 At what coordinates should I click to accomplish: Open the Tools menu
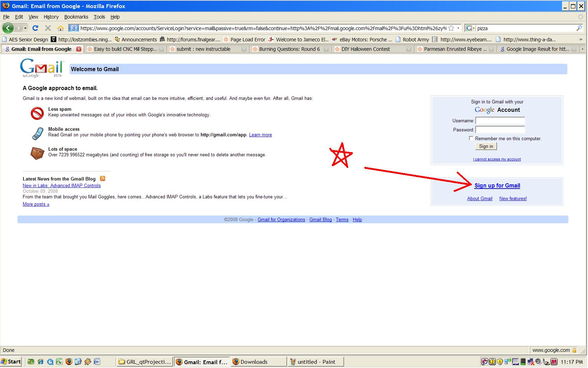[x=99, y=17]
